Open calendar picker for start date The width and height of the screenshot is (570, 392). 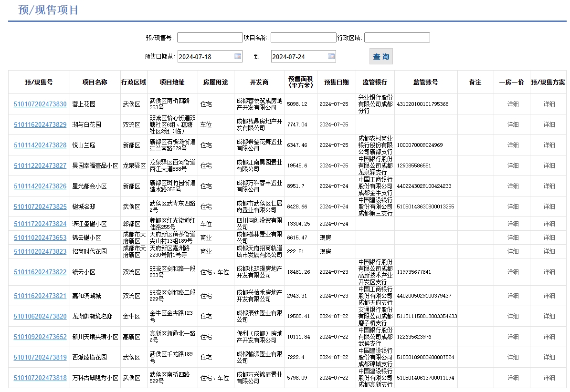tap(238, 56)
